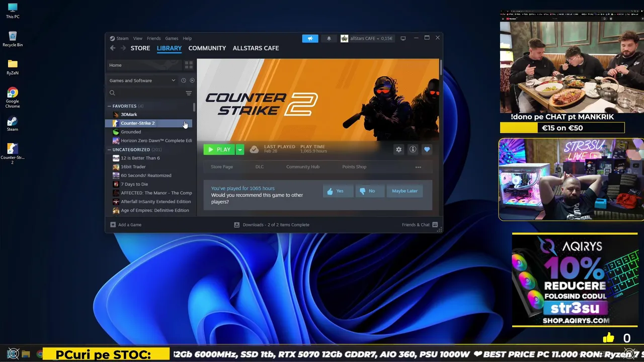Select 60 Seconds! Reatomized

(149, 175)
